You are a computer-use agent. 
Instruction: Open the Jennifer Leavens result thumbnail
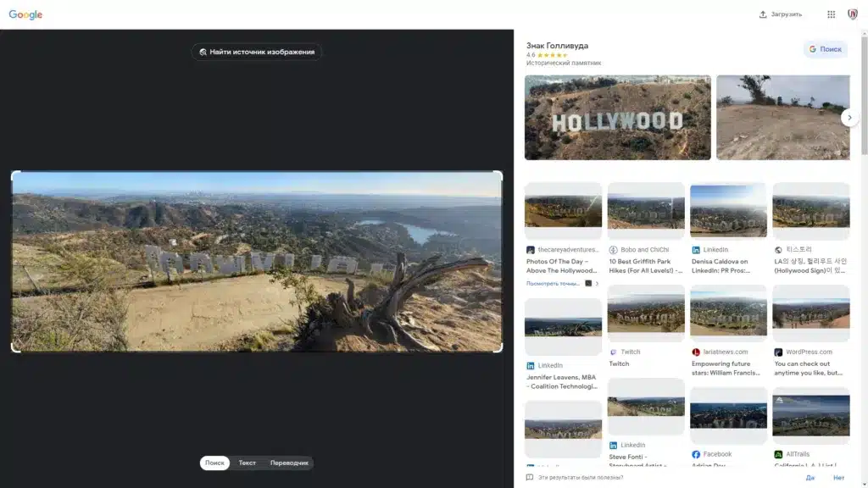(x=563, y=326)
